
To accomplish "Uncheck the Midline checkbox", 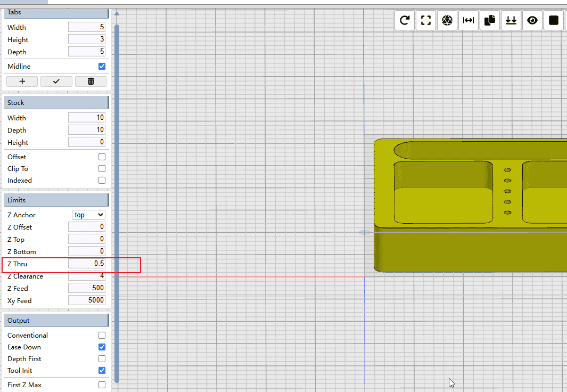I will 102,67.
